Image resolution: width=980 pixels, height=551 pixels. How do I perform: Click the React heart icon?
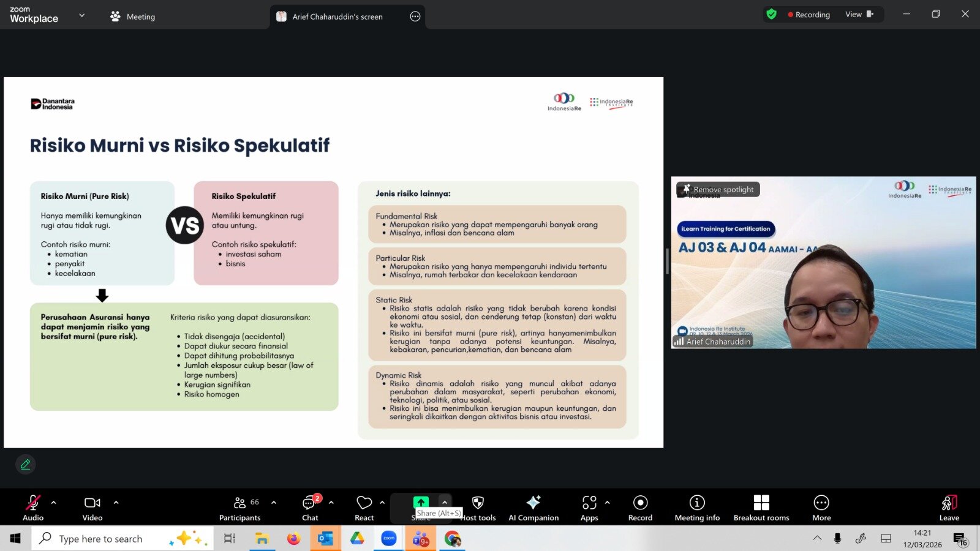(364, 503)
